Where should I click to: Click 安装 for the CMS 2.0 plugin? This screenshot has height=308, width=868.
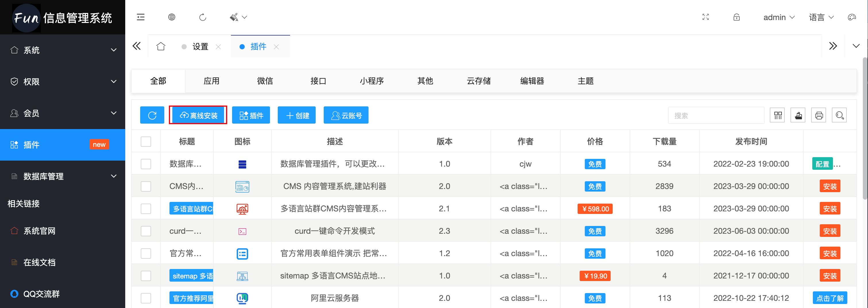pyautogui.click(x=830, y=186)
